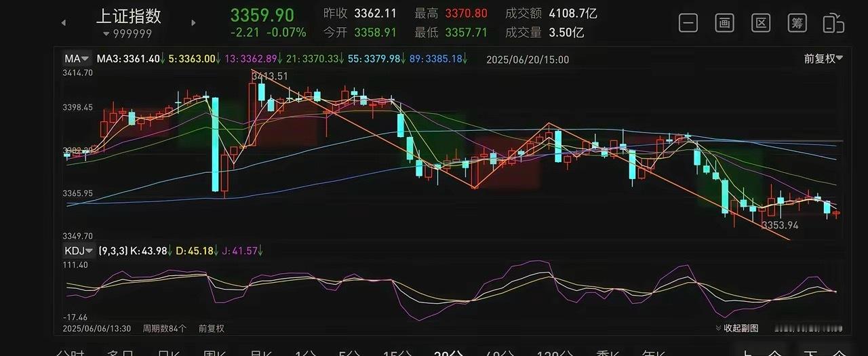Collapse sub-chart via 收起副图
This screenshot has width=868, height=356.
click(736, 328)
